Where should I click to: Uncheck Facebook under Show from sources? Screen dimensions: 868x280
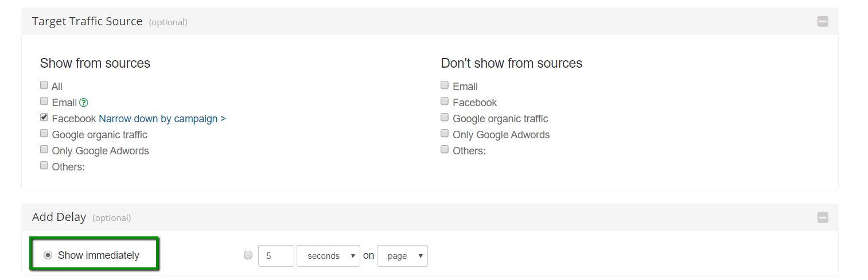pos(44,118)
